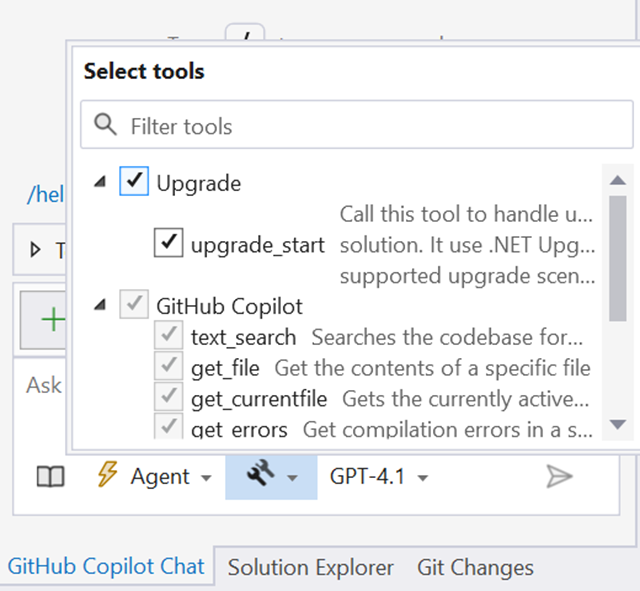The height and width of the screenshot is (591, 640).
Task: Switch to the Git Changes tab
Action: pyautogui.click(x=475, y=568)
